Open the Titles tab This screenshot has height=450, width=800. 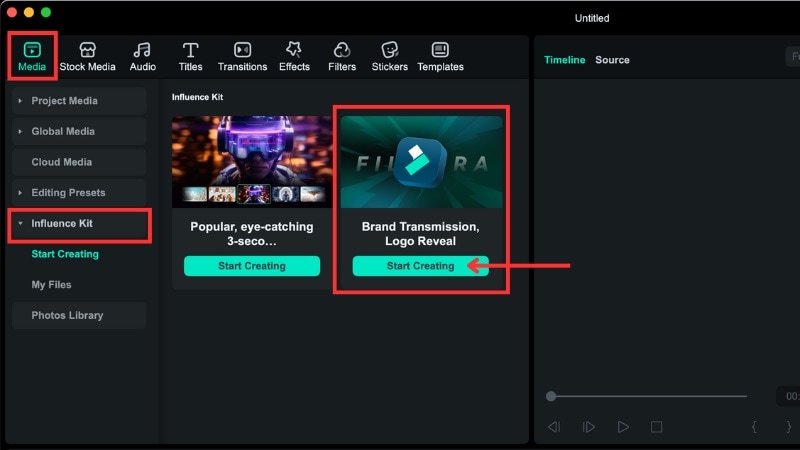pos(190,56)
